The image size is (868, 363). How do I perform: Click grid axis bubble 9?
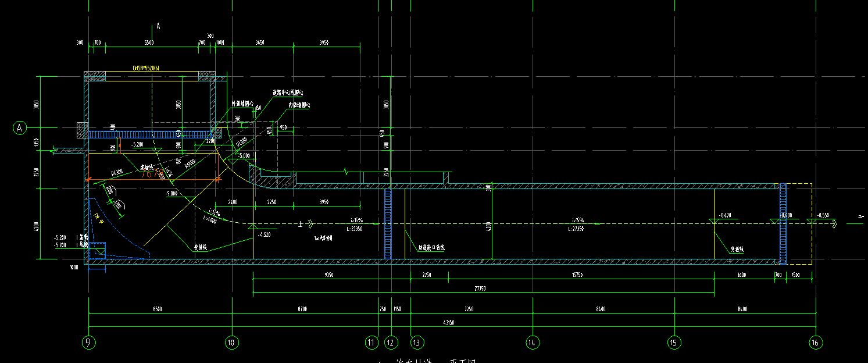tap(88, 343)
